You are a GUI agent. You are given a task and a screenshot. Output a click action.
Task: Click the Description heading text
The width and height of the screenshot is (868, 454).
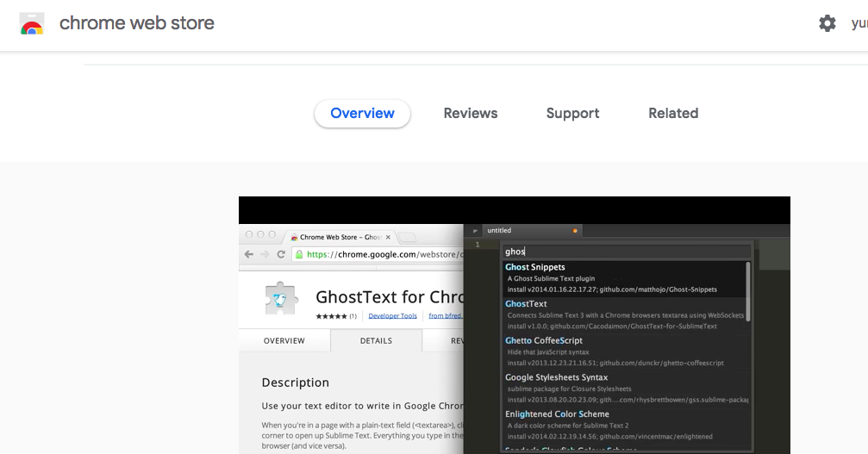pos(295,382)
